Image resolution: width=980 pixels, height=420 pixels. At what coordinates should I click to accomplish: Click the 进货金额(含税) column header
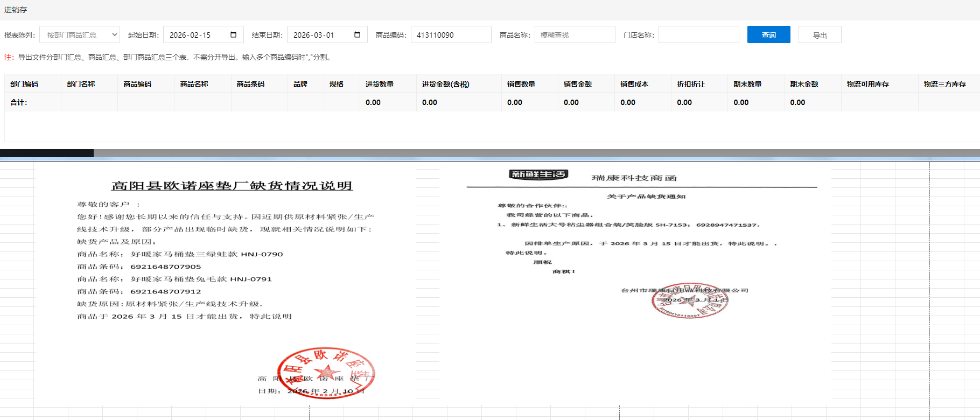click(x=445, y=84)
